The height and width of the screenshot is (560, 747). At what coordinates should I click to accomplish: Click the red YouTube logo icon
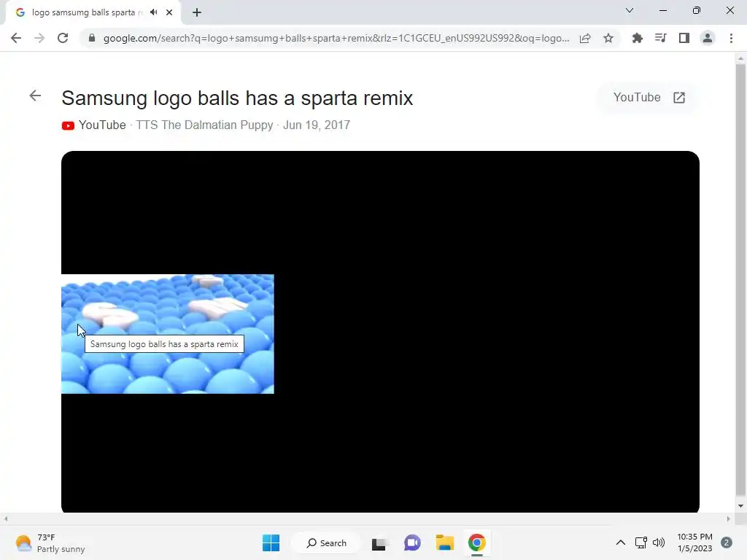click(68, 125)
